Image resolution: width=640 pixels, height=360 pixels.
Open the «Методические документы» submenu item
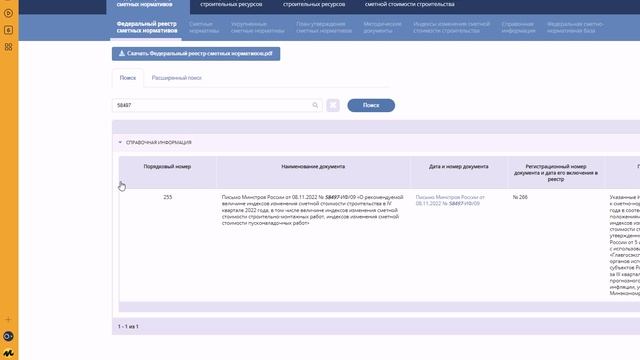[382, 27]
